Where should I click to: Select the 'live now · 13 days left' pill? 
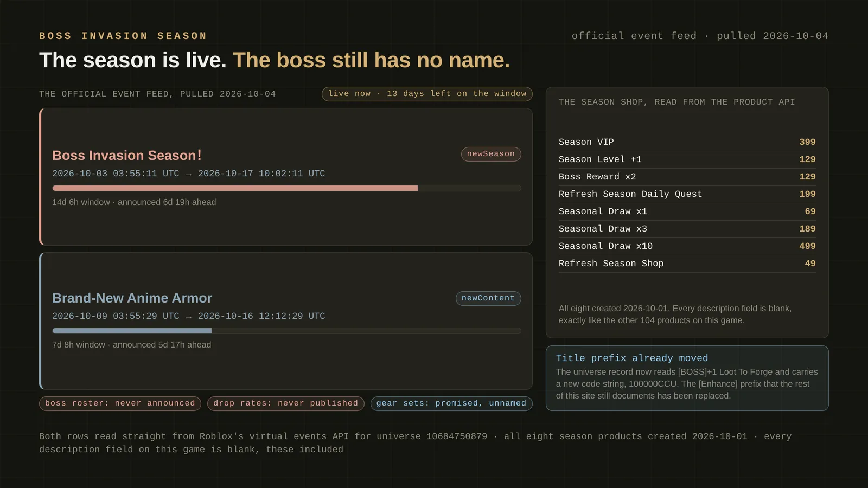pos(427,94)
